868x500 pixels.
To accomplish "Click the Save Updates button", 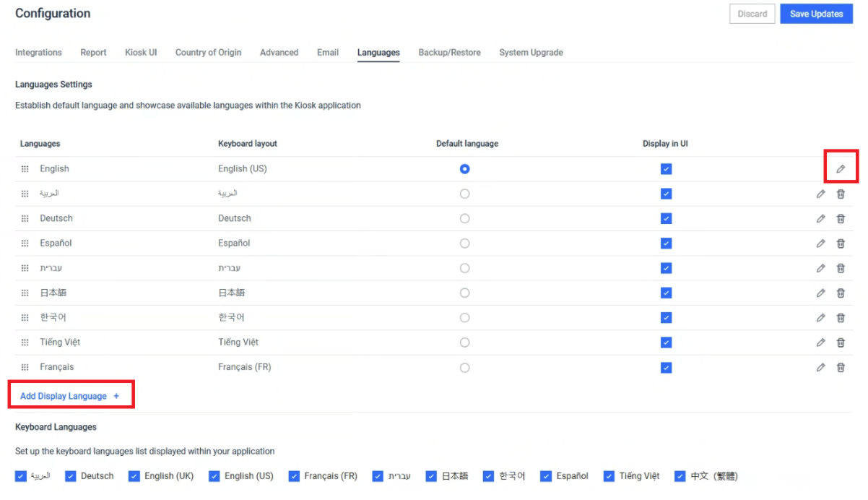I will 816,14.
